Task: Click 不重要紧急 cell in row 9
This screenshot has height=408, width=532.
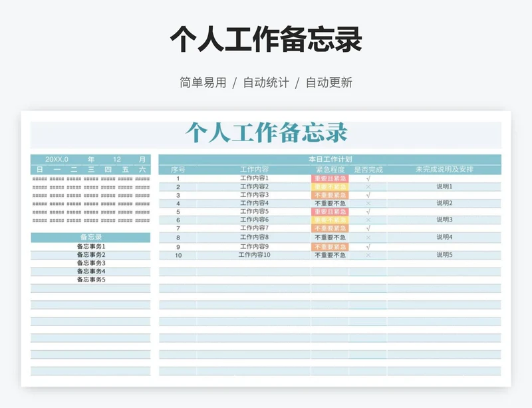Action: tap(330, 247)
